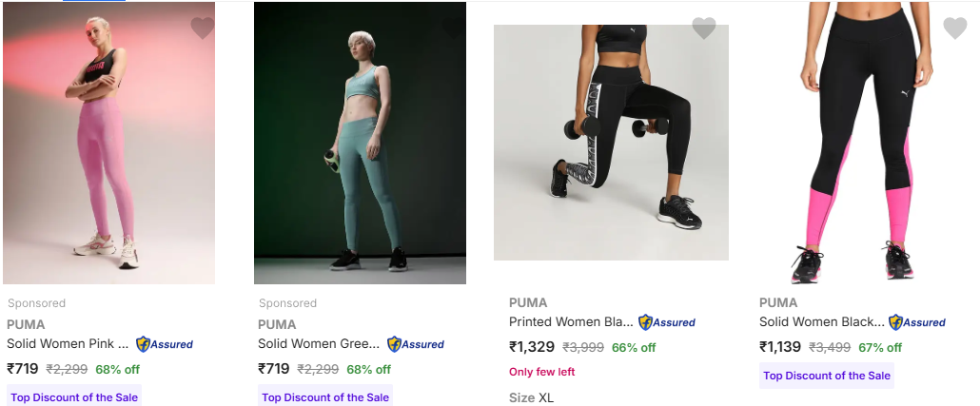Open Printed Women Black product title

coord(571,321)
